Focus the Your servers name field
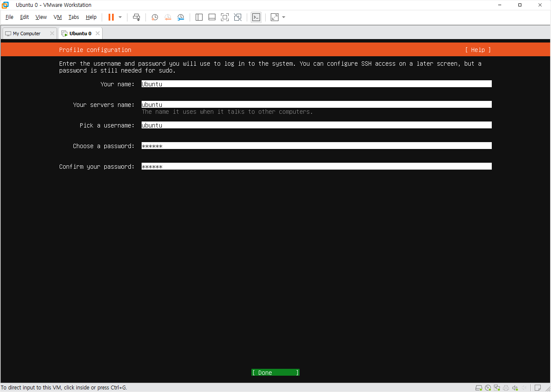The width and height of the screenshot is (551, 392). click(x=317, y=105)
